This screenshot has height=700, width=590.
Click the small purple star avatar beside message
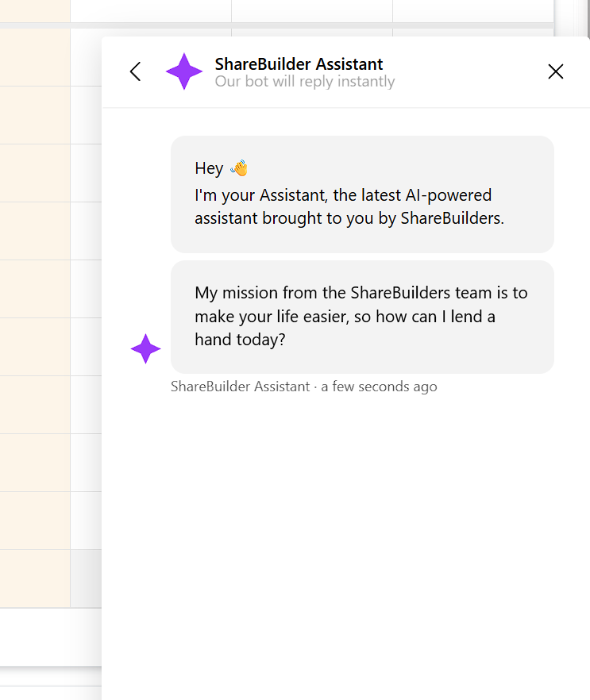145,348
